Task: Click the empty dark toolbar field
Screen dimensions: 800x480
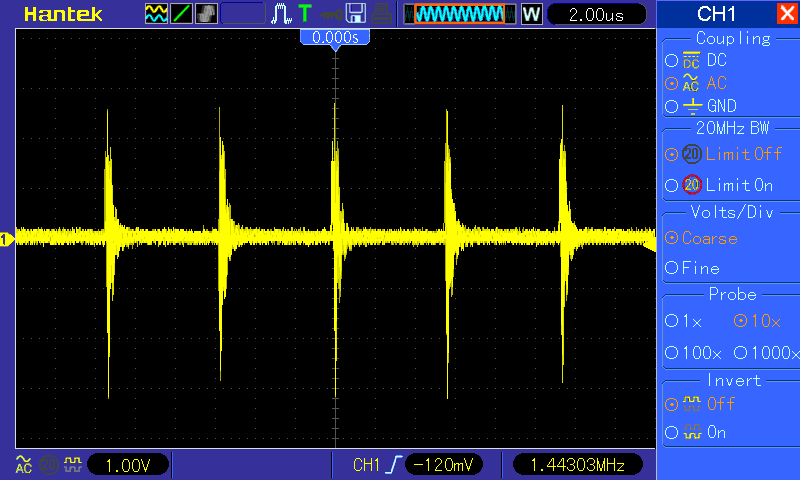Action: 243,14
